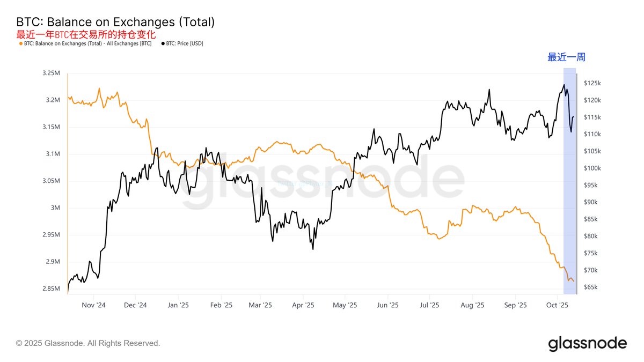Screen dimensions: 644x362
Task: Select the Mar '25 x-axis label
Action: [x=259, y=305]
